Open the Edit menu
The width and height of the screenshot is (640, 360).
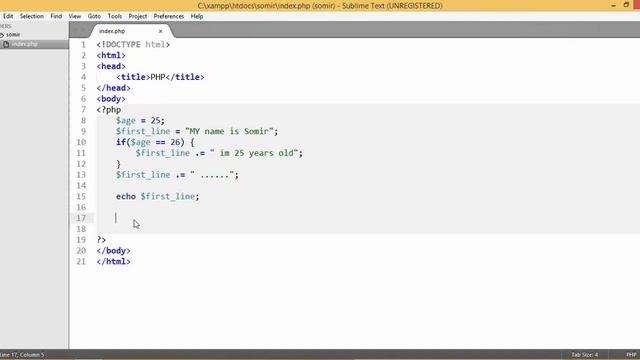pyautogui.click(x=8, y=16)
